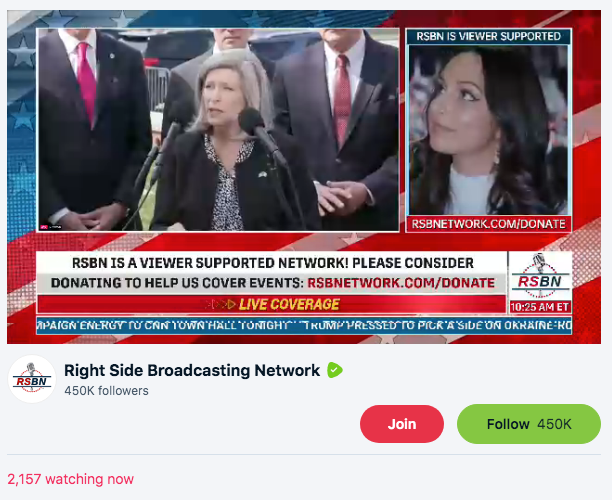Click RSBNETWORK.COM/DONATE under host feed

click(489, 224)
